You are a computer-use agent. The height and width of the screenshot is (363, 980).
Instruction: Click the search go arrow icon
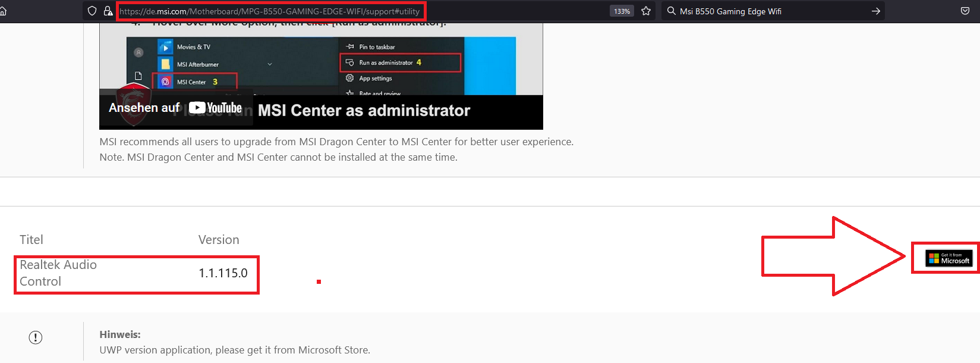click(x=875, y=11)
